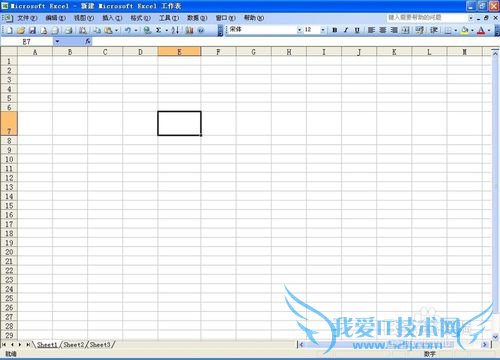Click the Undo arrow icon
Viewport: 500px width, 360px height.
click(128, 30)
